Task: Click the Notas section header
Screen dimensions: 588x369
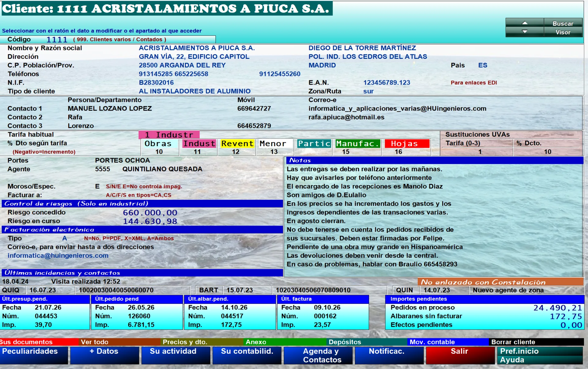Action: tap(435, 160)
